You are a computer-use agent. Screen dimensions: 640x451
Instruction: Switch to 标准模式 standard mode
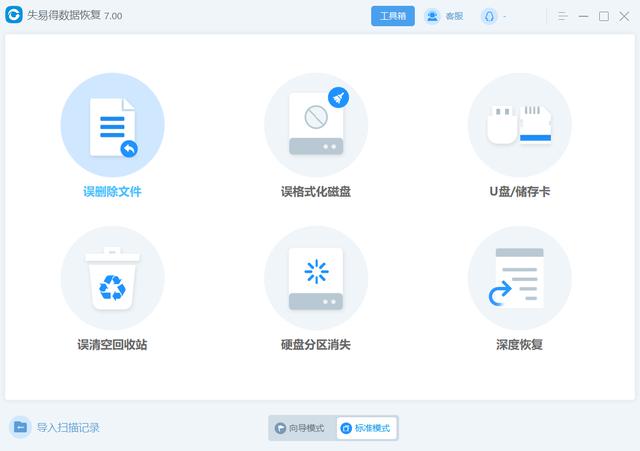(366, 428)
